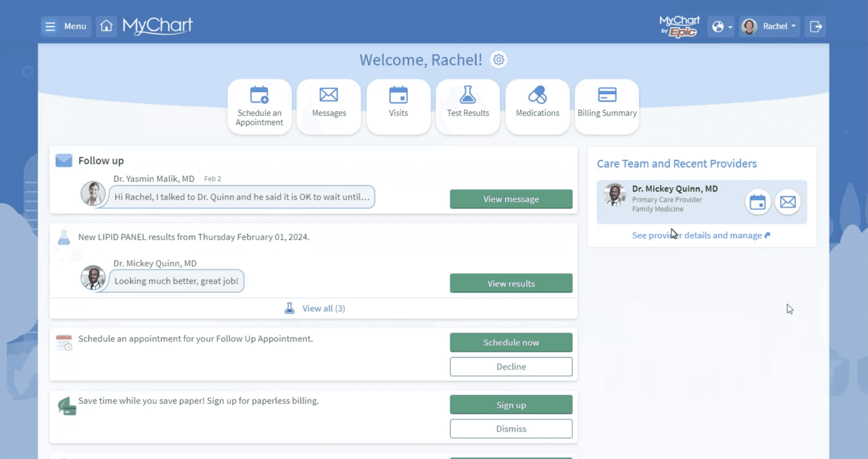Open the Messages shortcut
Screen dimensions: 868x459
pos(329,106)
